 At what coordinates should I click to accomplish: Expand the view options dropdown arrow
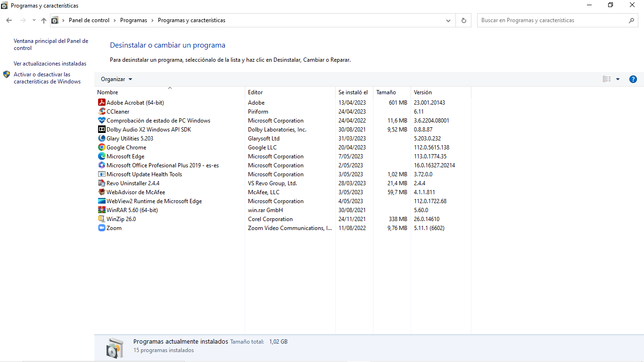pos(618,79)
